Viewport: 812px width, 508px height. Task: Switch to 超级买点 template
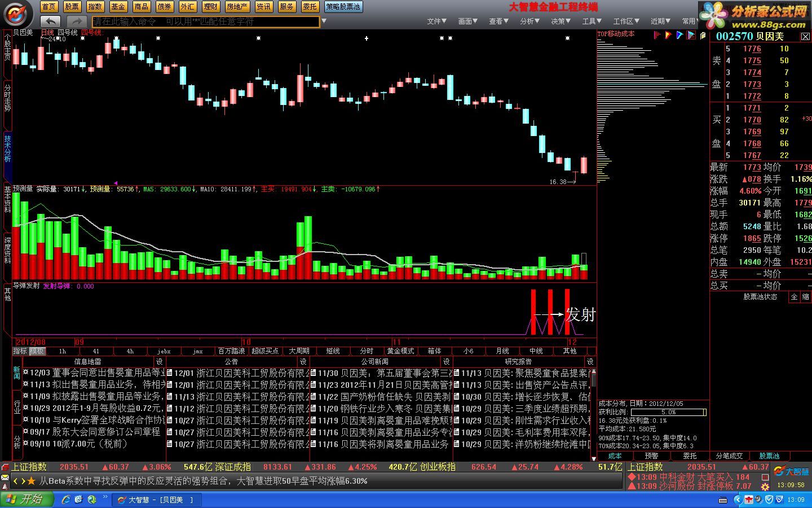click(x=265, y=351)
